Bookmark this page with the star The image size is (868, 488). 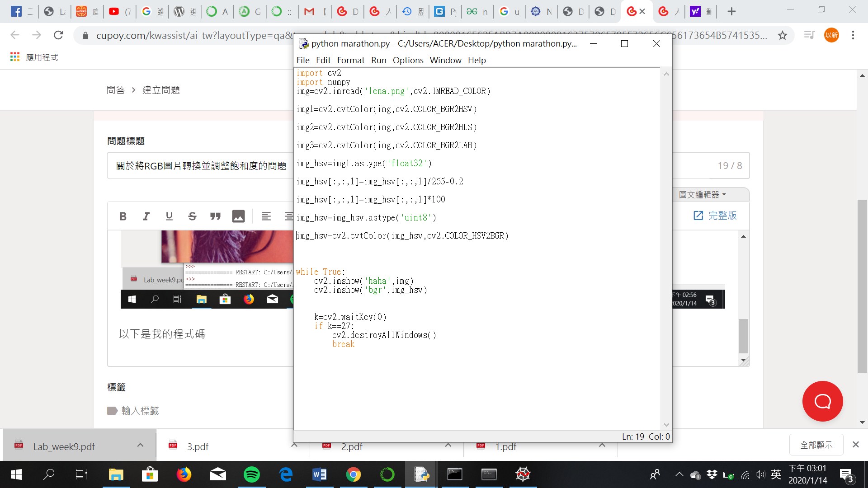pyautogui.click(x=783, y=35)
